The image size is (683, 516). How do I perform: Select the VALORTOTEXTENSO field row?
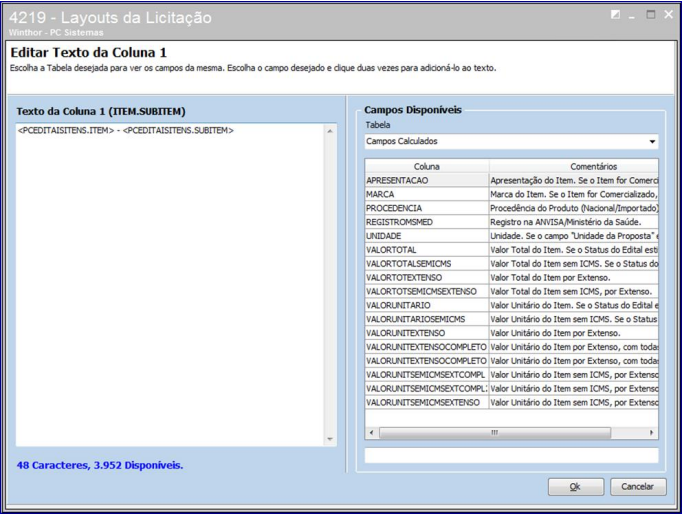tap(511, 278)
